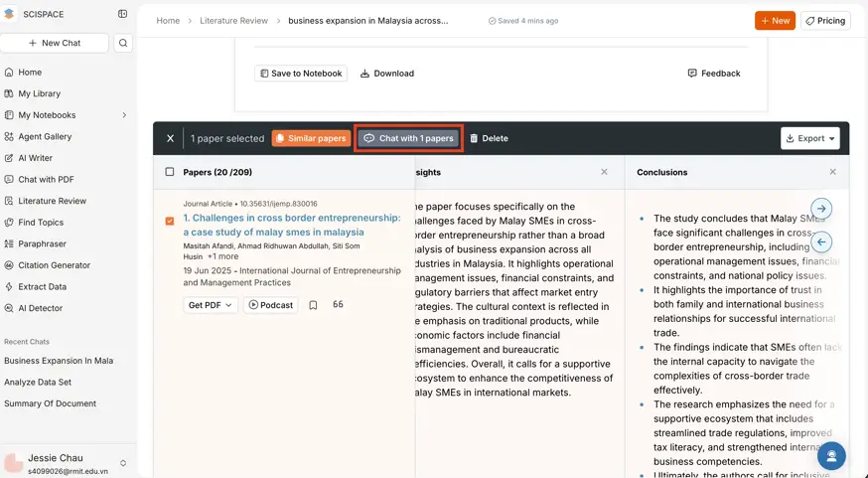Viewport: 868px width, 478px height.
Task: Open My Library
Action: pyautogui.click(x=40, y=93)
